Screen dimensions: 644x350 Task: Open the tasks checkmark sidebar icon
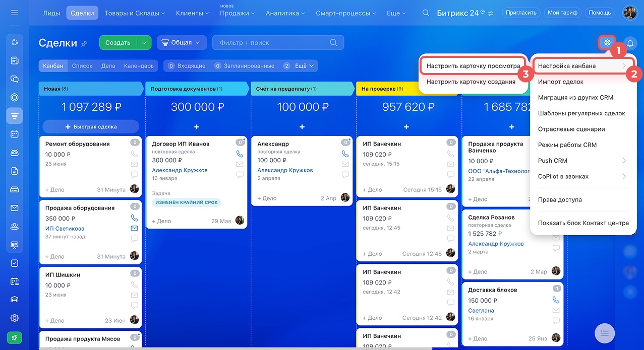(x=15, y=263)
